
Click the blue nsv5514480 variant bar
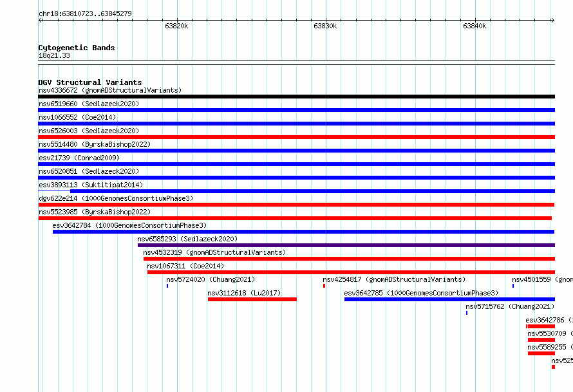tap(296, 151)
